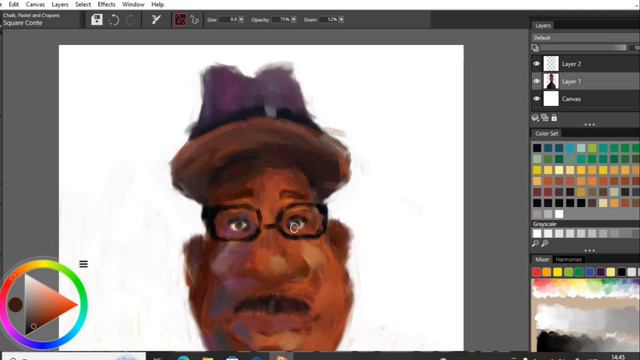Hide Layer 1 with its eye icon
The height and width of the screenshot is (360, 640).
(536, 81)
